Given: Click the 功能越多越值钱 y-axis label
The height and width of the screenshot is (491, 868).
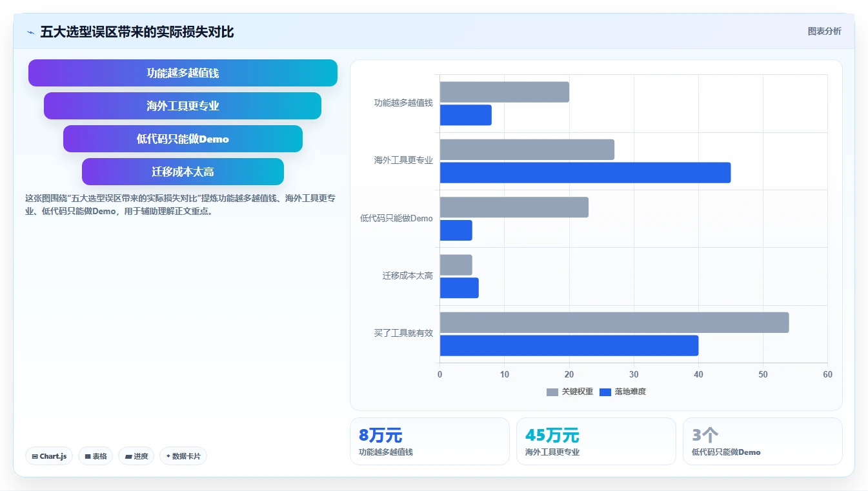Looking at the screenshot, I should click(403, 103).
